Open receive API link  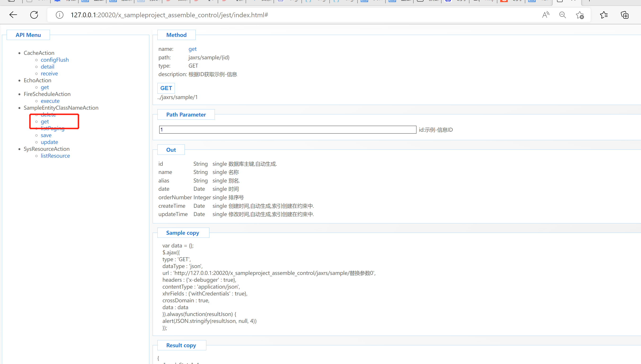click(x=49, y=74)
